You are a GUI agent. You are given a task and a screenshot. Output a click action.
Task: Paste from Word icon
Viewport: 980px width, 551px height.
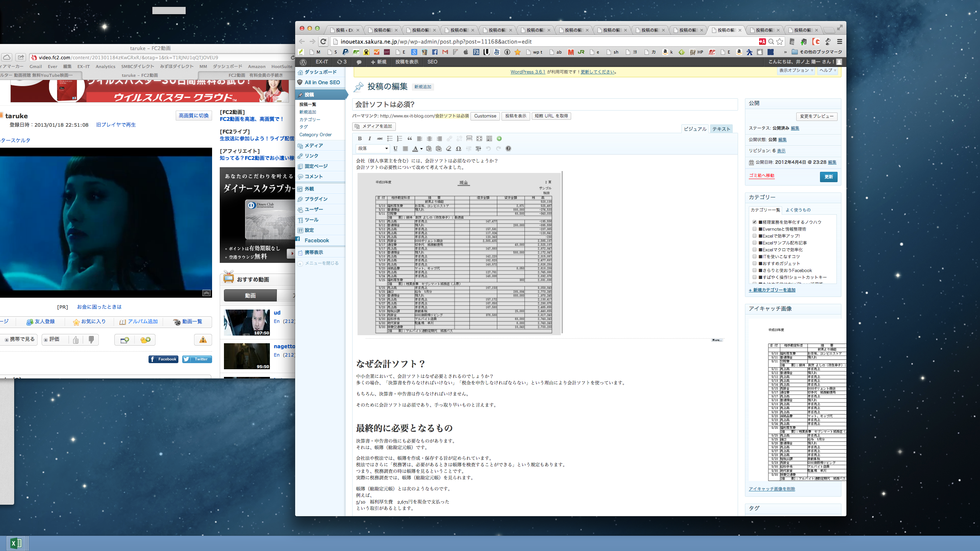coord(439,148)
